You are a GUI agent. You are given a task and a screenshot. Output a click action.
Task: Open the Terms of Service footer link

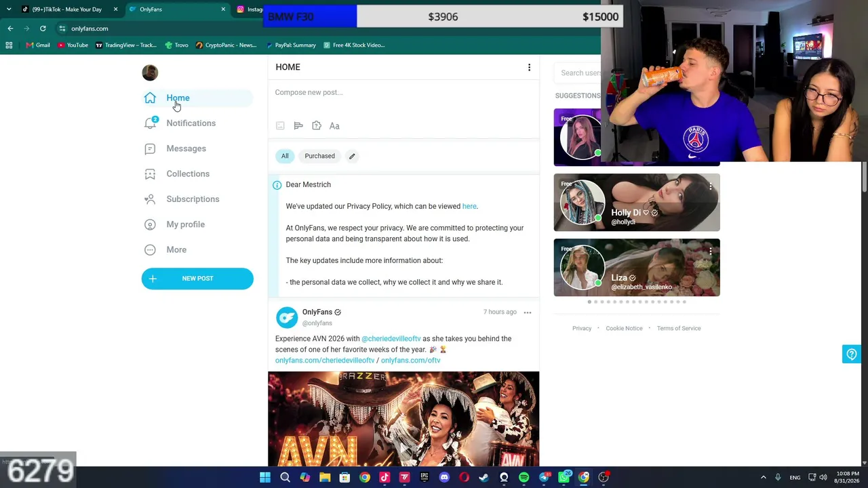pyautogui.click(x=679, y=328)
